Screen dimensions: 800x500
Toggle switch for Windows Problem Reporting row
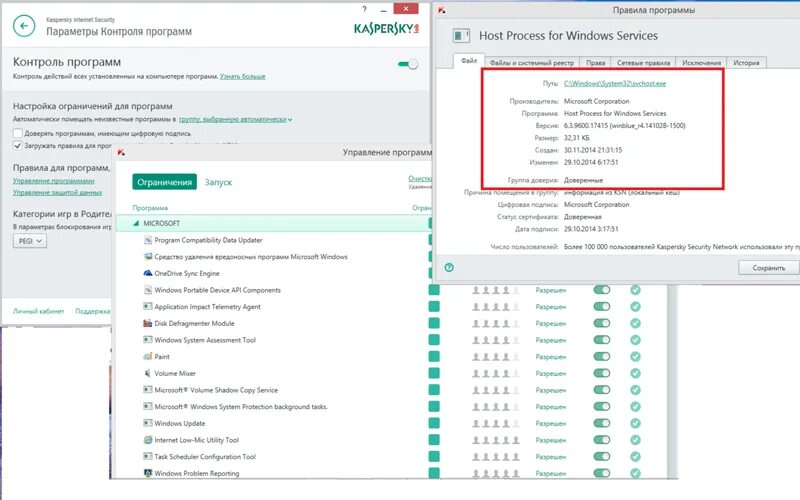tap(602, 473)
